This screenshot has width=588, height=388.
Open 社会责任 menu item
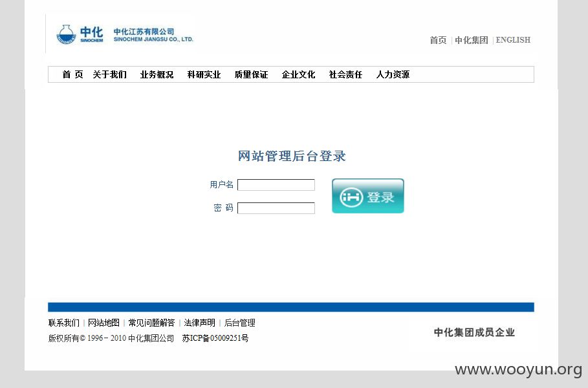346,74
